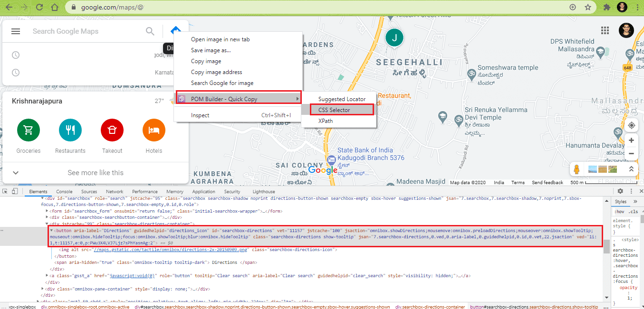This screenshot has width=644, height=309.
Task: Click the green J marker on the map
Action: 394,37
